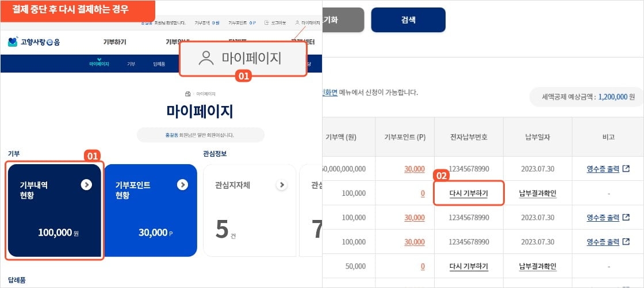
Task: Open the 기부하기 main menu
Action: pyautogui.click(x=114, y=42)
